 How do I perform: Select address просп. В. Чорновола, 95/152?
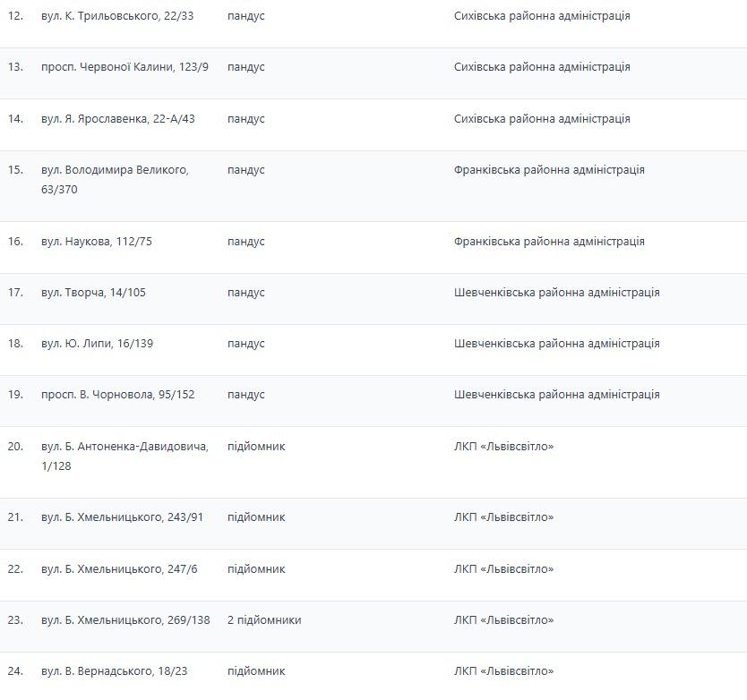click(x=117, y=395)
